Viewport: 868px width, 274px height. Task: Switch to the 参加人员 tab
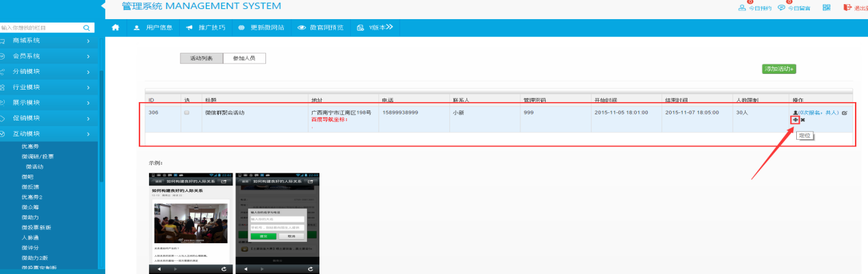coord(244,59)
